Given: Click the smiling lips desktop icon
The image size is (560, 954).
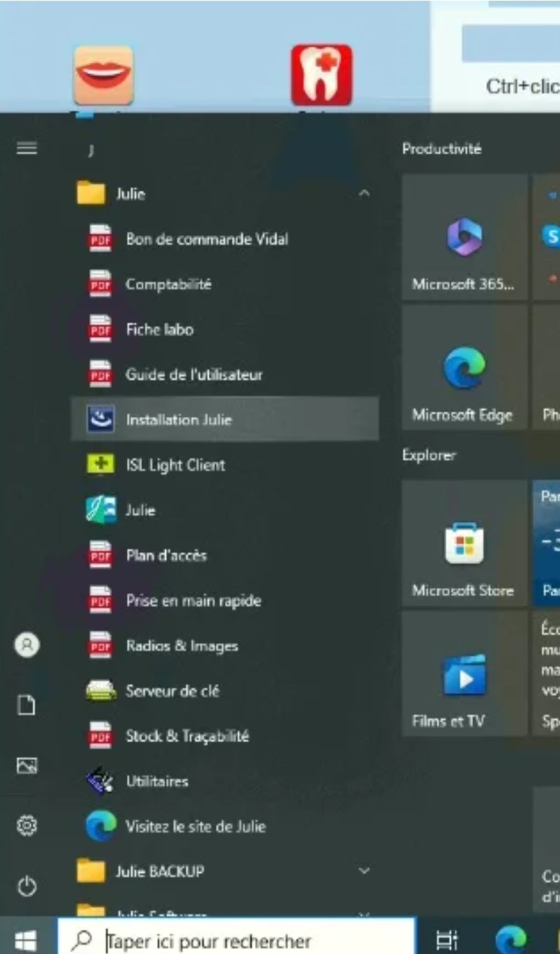Looking at the screenshot, I should pos(103,75).
